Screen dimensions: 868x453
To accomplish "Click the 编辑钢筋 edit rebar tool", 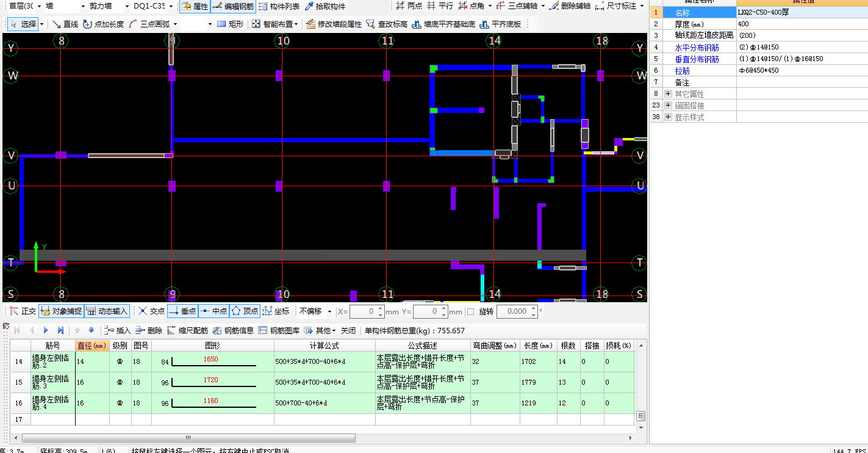I will (x=233, y=6).
